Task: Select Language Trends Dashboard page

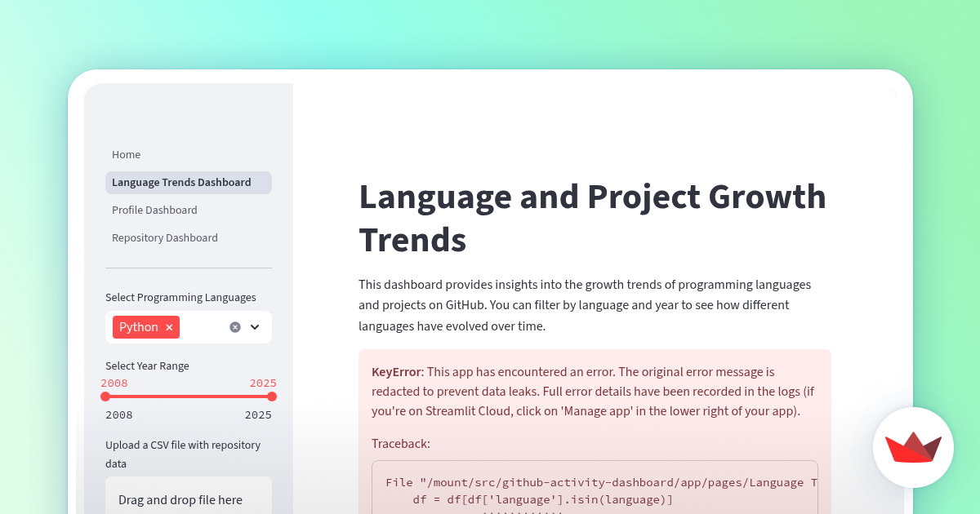Action: [189, 183]
